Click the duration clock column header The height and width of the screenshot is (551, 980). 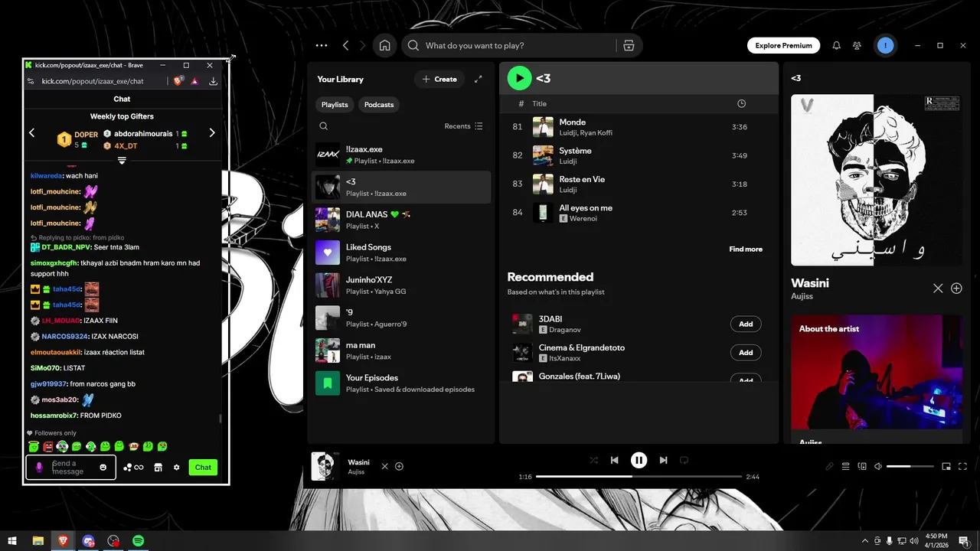click(x=741, y=103)
